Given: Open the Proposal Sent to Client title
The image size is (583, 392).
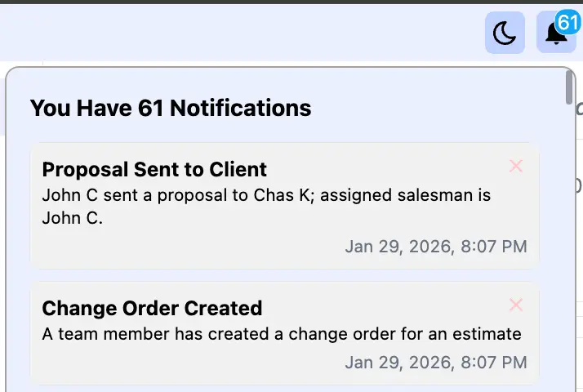Looking at the screenshot, I should coord(154,169).
